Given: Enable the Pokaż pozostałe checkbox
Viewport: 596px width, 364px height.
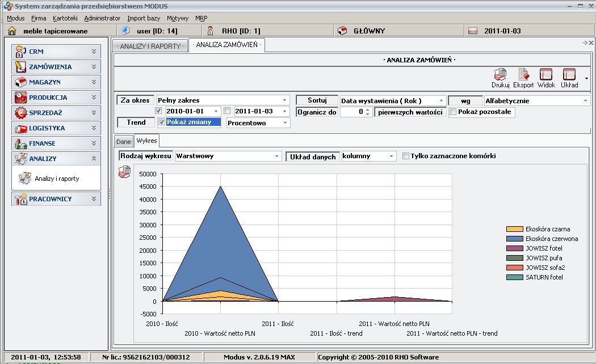Looking at the screenshot, I should [452, 112].
